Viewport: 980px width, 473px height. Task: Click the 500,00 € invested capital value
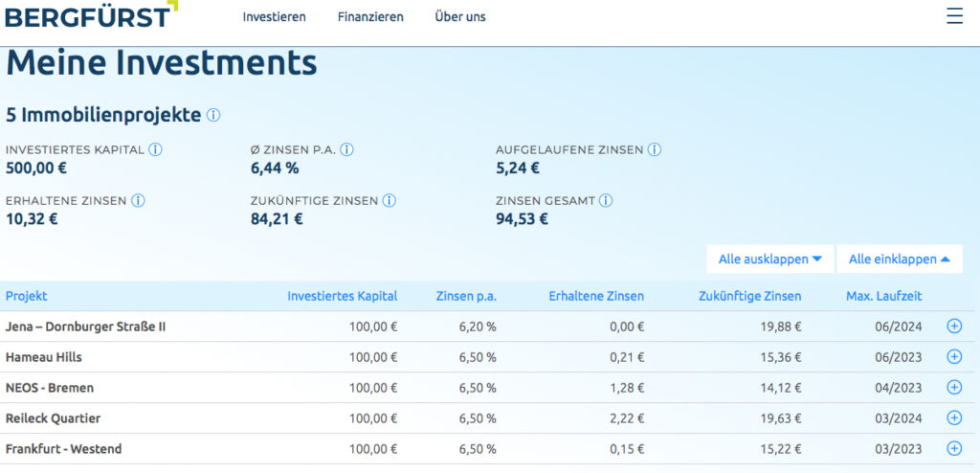click(x=36, y=168)
